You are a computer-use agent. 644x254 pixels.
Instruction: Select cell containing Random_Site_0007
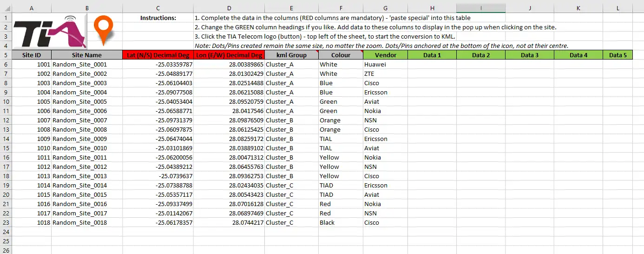point(87,120)
